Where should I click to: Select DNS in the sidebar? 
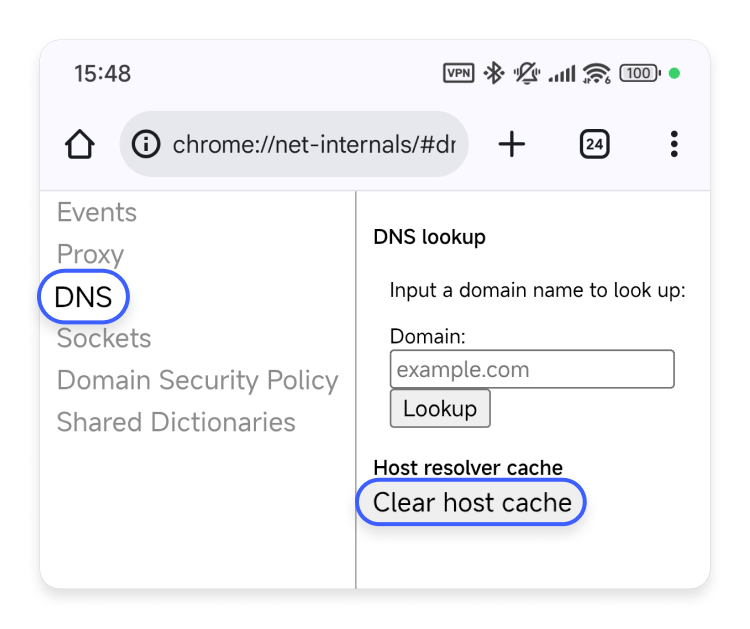[x=83, y=297]
